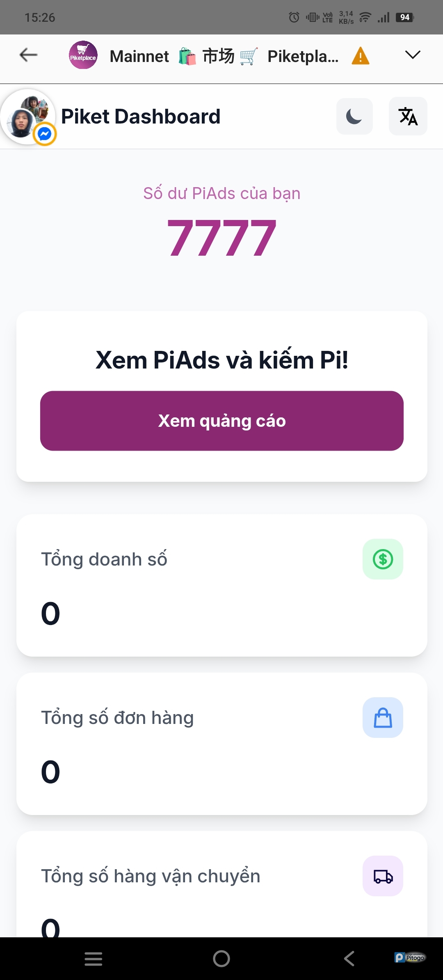Image resolution: width=443 pixels, height=980 pixels.
Task: Tap the orange warning triangle icon
Action: [361, 56]
